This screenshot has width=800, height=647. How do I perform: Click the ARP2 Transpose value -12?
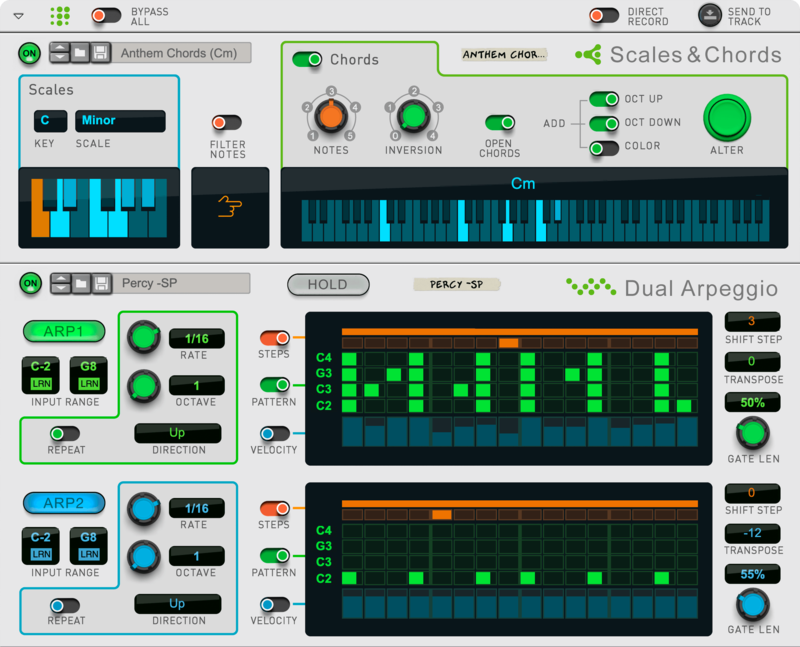pos(752,534)
